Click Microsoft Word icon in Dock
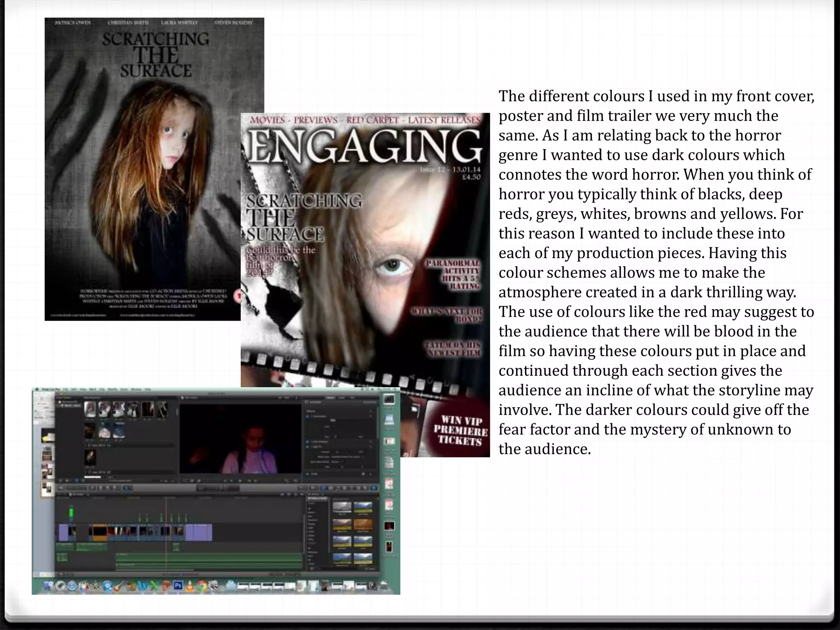 tap(143, 586)
